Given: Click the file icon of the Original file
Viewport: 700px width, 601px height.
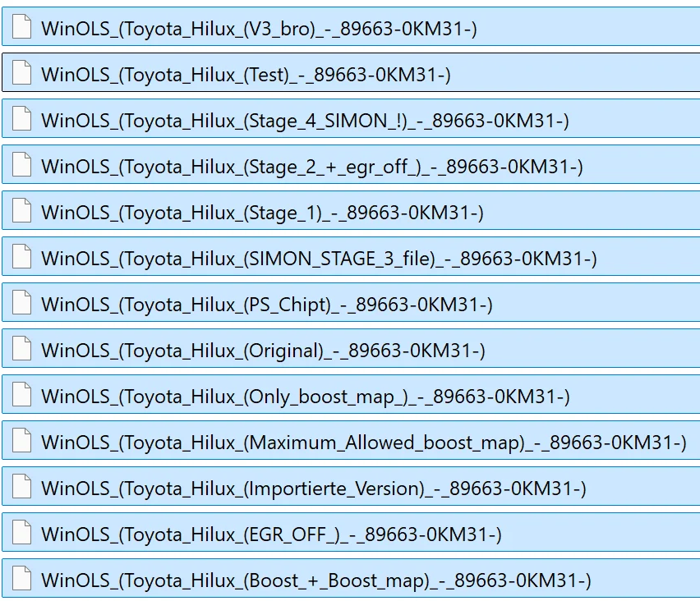Looking at the screenshot, I should [21, 348].
